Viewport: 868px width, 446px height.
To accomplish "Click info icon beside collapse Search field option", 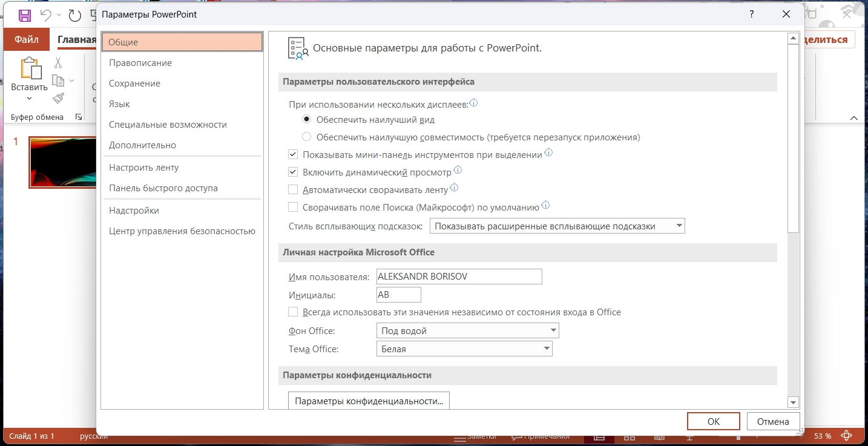I will [545, 206].
